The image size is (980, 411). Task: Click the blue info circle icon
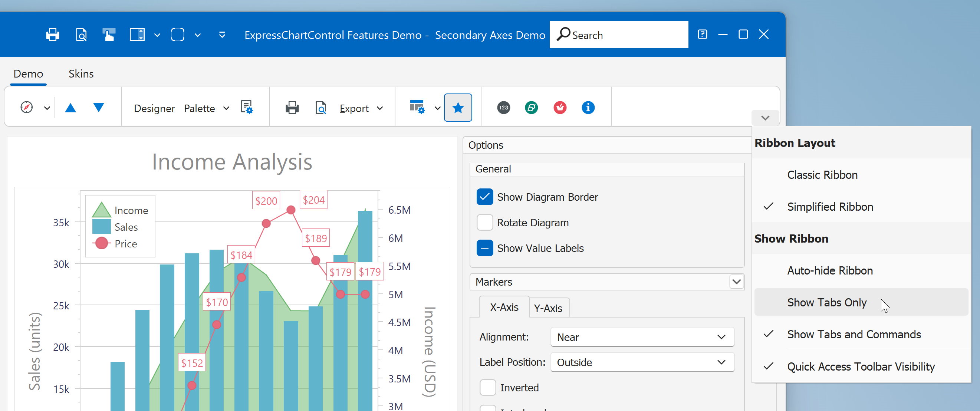(x=588, y=108)
